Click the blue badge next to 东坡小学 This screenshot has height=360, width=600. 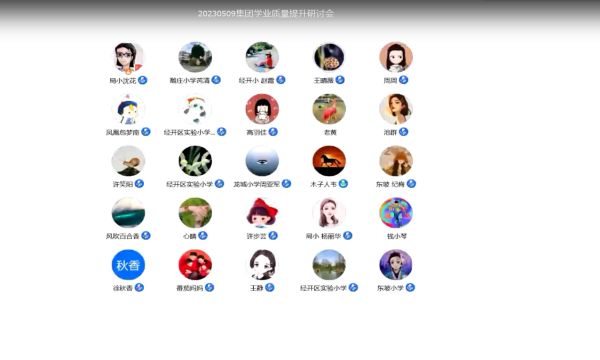pyautogui.click(x=410, y=287)
